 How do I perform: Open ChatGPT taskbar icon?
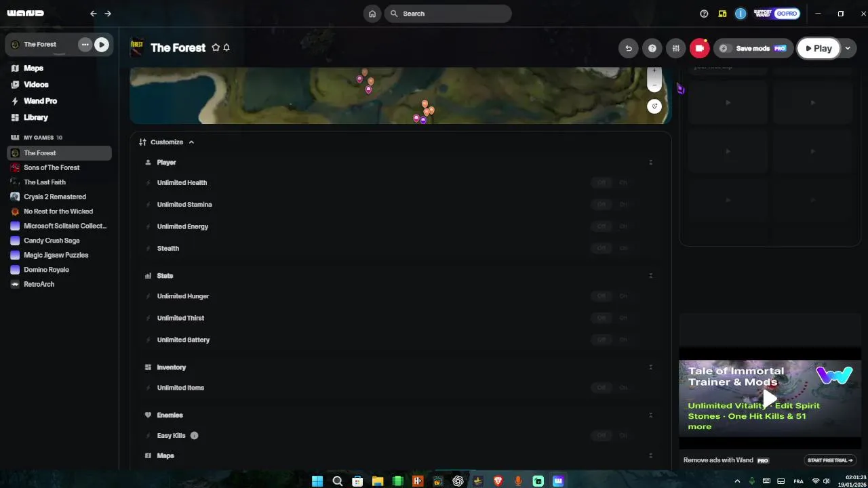458,481
